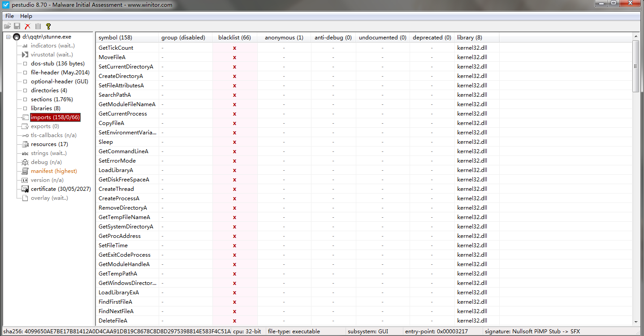Viewport: 644px width, 336px height.
Task: Click the imports list vertical scrollbar thumb
Action: coord(635,66)
